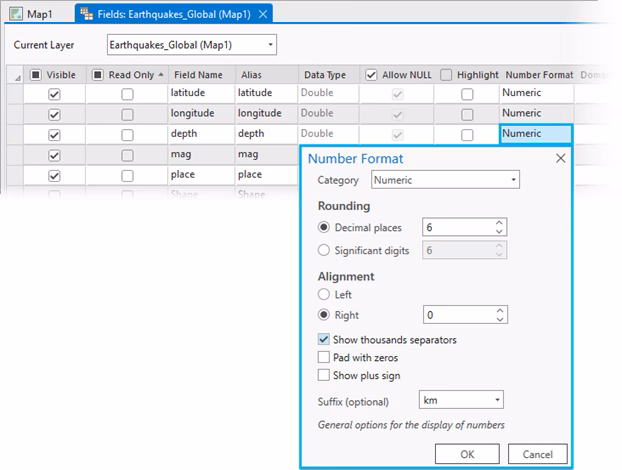Click the Read Only sort arrow
The width and height of the screenshot is (622, 470).
161,75
